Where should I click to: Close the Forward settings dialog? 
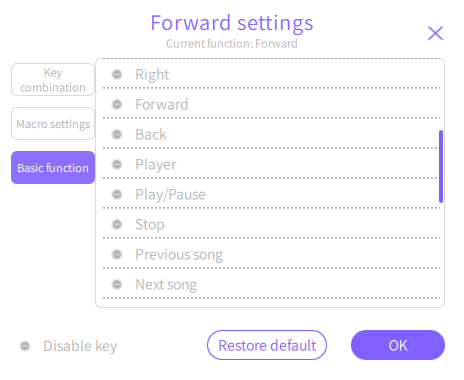(435, 33)
